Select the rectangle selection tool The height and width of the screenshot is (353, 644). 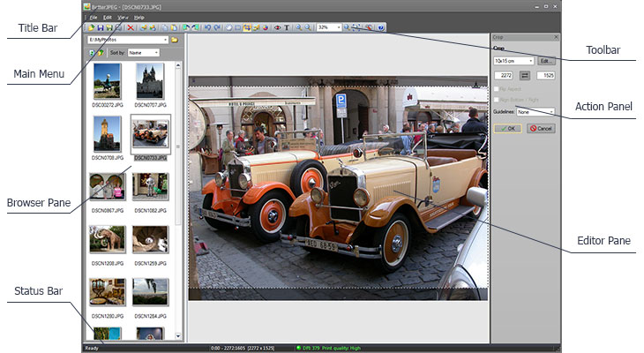pyautogui.click(x=238, y=28)
